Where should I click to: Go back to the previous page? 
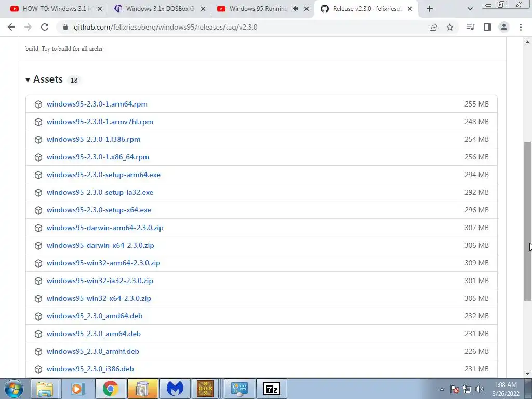click(x=11, y=27)
